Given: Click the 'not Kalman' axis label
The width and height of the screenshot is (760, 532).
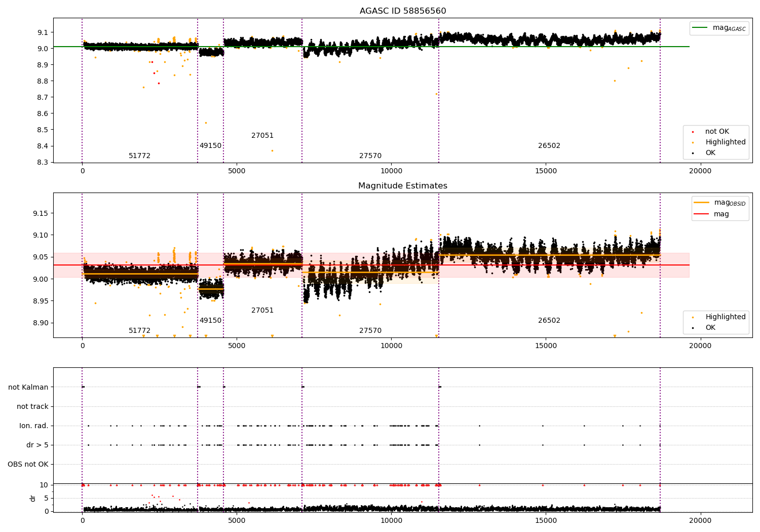Looking at the screenshot, I should [x=28, y=387].
